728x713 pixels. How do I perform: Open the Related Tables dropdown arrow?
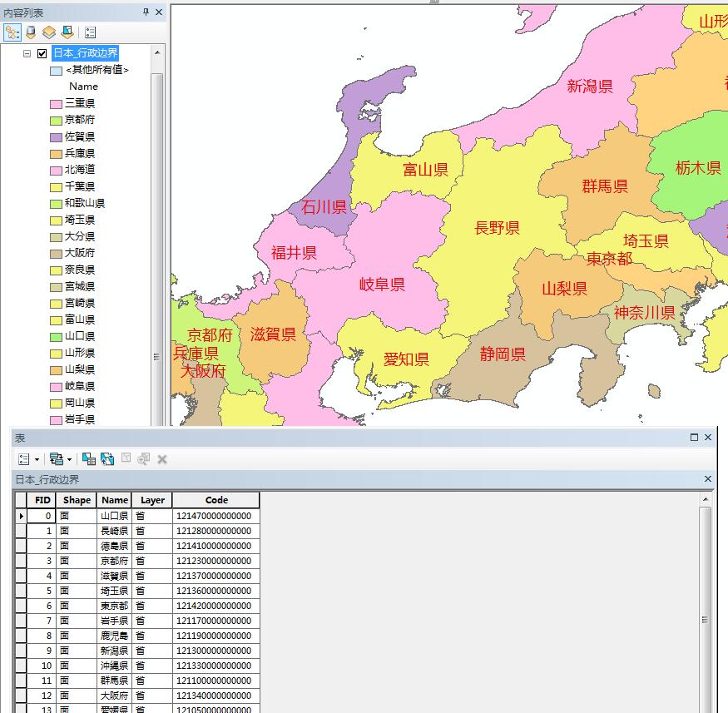click(x=67, y=458)
